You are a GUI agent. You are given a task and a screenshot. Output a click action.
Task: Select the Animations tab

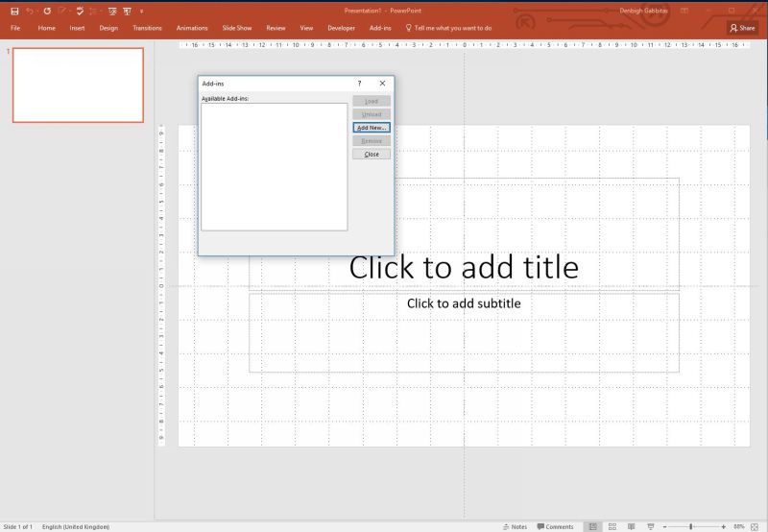tap(192, 28)
